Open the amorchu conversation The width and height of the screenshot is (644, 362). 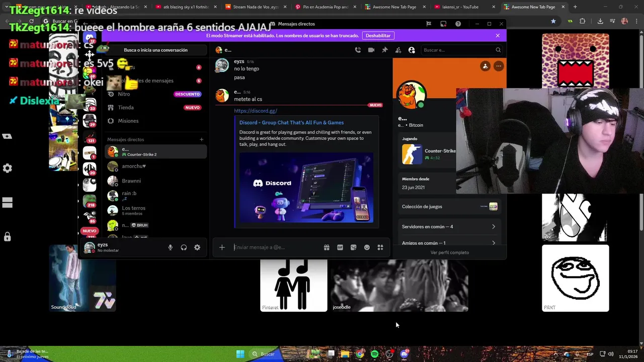(x=156, y=166)
